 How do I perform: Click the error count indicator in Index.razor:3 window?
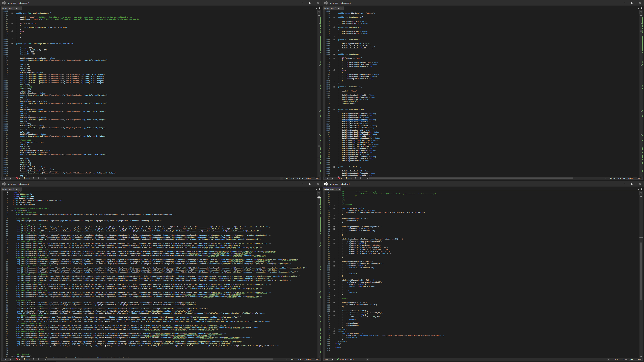(340, 178)
